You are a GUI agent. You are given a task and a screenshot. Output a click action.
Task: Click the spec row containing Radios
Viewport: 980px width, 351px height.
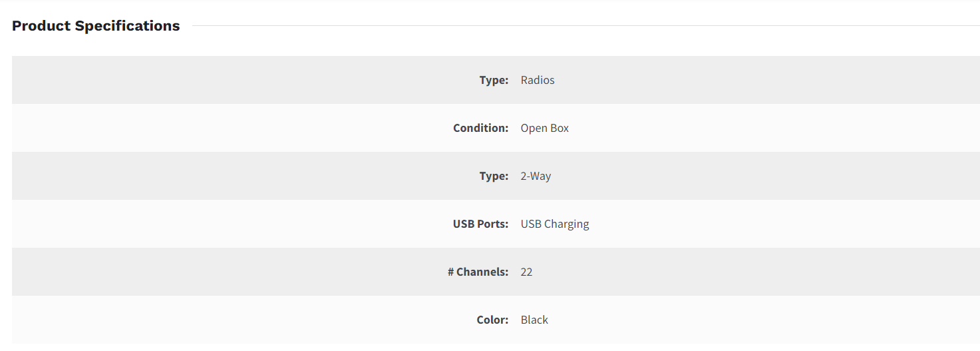click(496, 80)
